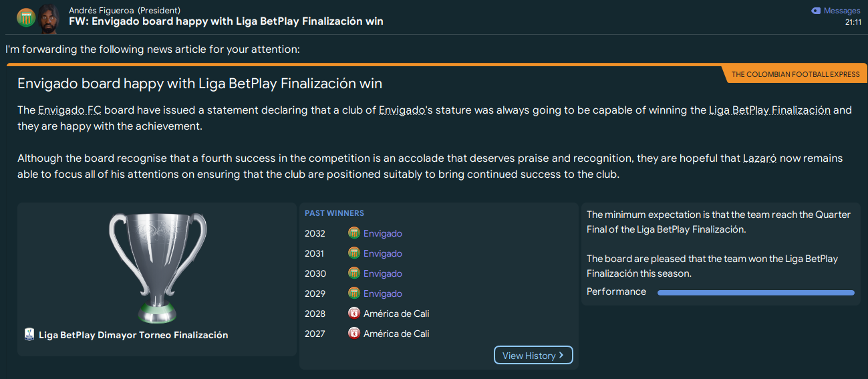This screenshot has width=868, height=379.
Task: Select 2031 winner Envigado link
Action: [x=383, y=253]
